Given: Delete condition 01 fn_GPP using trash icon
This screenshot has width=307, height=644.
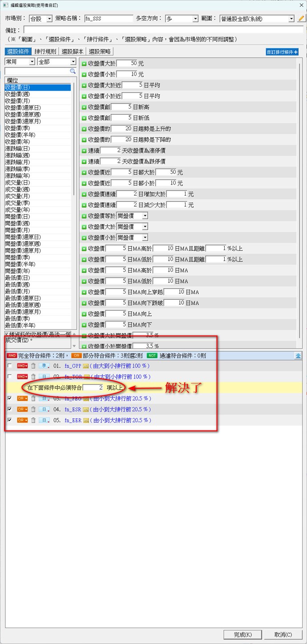Looking at the screenshot, I should (x=33, y=366).
